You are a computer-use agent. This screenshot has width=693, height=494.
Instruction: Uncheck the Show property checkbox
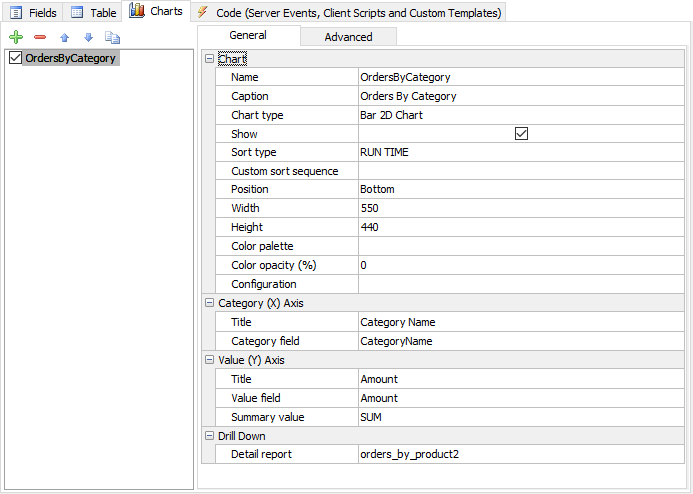click(522, 133)
